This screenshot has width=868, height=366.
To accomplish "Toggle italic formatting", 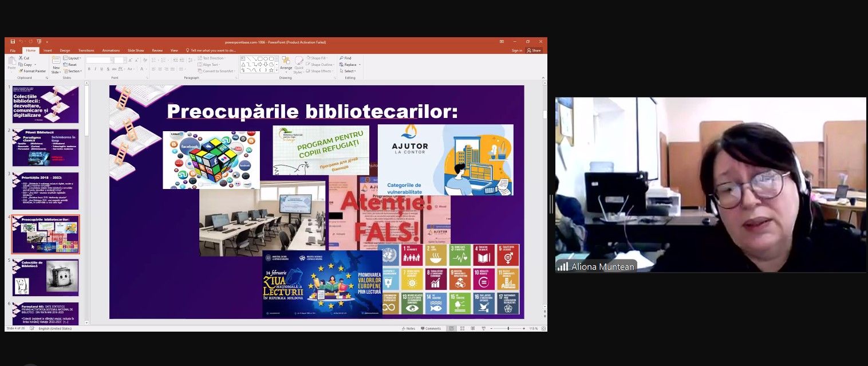I will (x=95, y=69).
